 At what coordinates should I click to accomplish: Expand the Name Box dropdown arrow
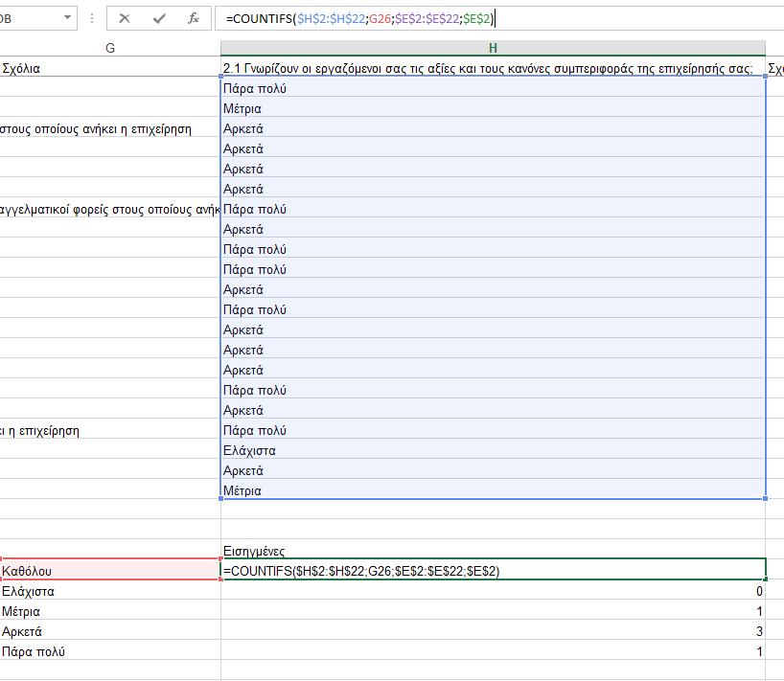pos(67,18)
